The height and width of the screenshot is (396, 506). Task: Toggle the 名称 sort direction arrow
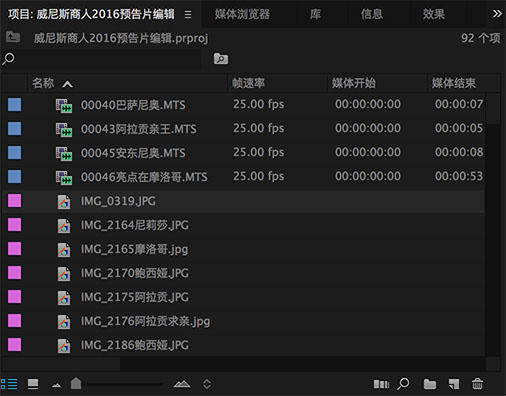[x=67, y=84]
